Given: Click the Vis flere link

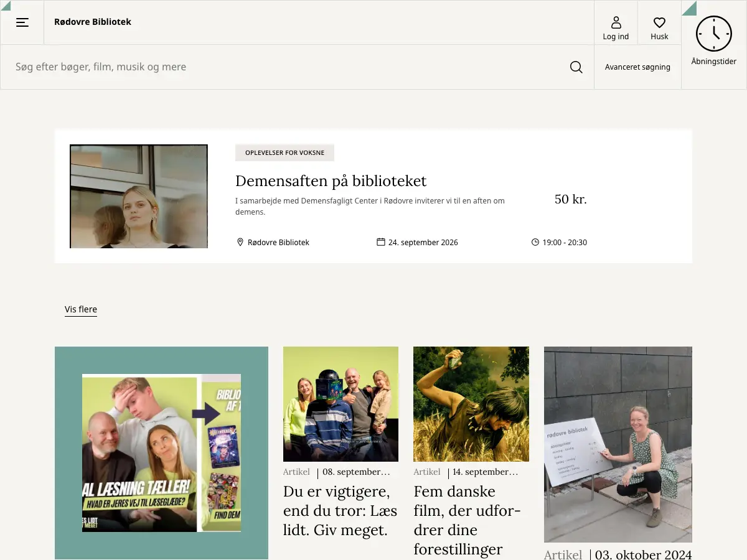Looking at the screenshot, I should 81,309.
